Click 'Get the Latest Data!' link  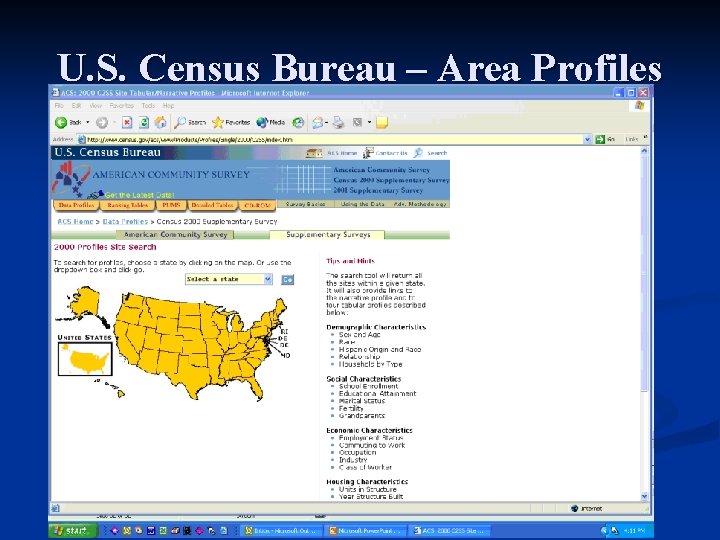click(139, 195)
